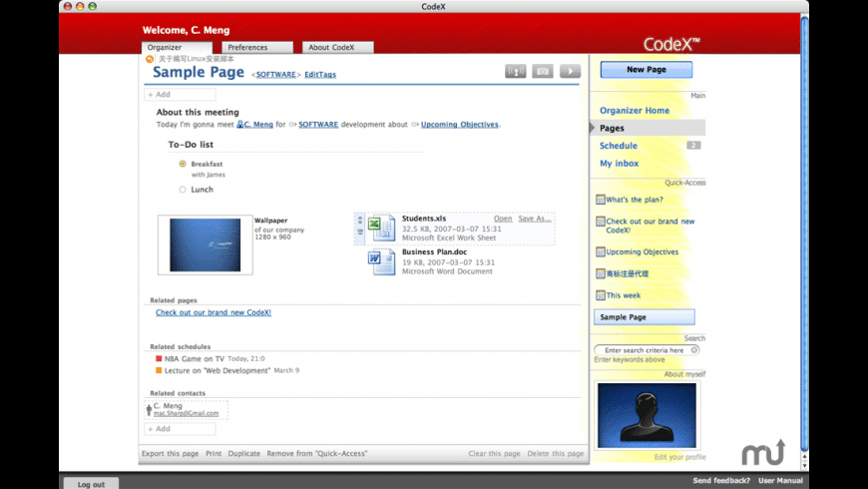
Task: Click the EditTags link
Action: 320,74
